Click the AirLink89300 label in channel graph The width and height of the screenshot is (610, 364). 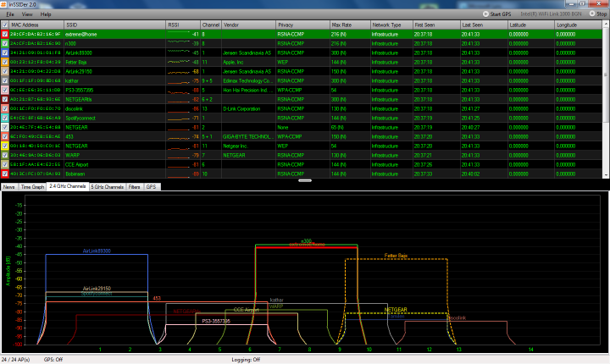97,251
